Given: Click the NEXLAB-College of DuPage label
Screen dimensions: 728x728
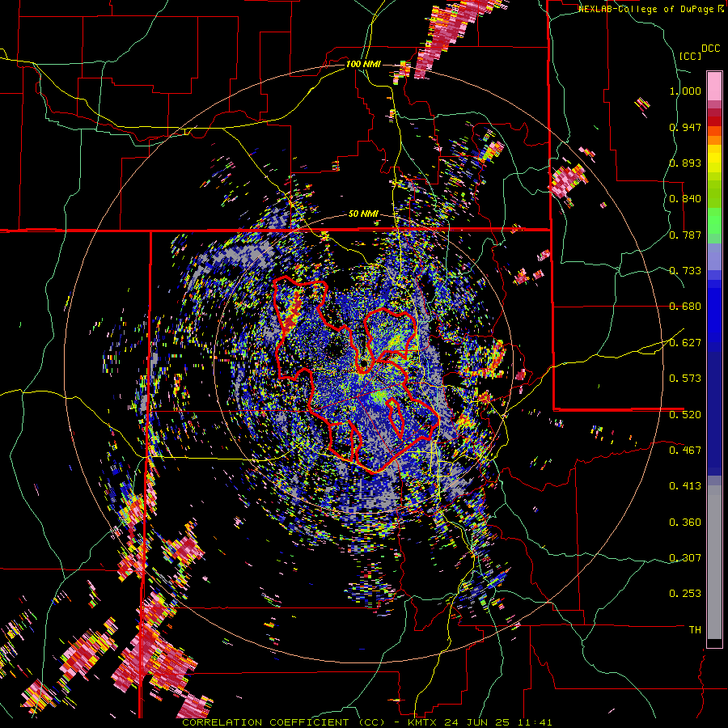Looking at the screenshot, I should pyautogui.click(x=650, y=9).
